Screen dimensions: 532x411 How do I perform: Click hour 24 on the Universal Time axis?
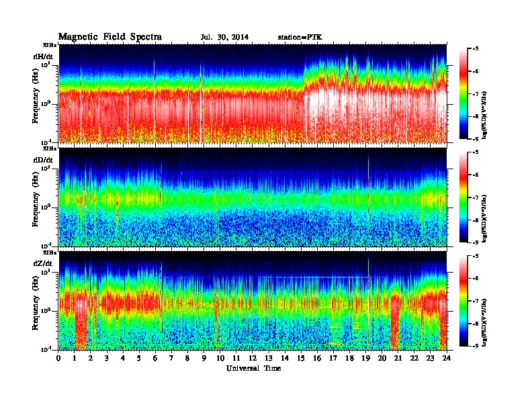pos(447,359)
